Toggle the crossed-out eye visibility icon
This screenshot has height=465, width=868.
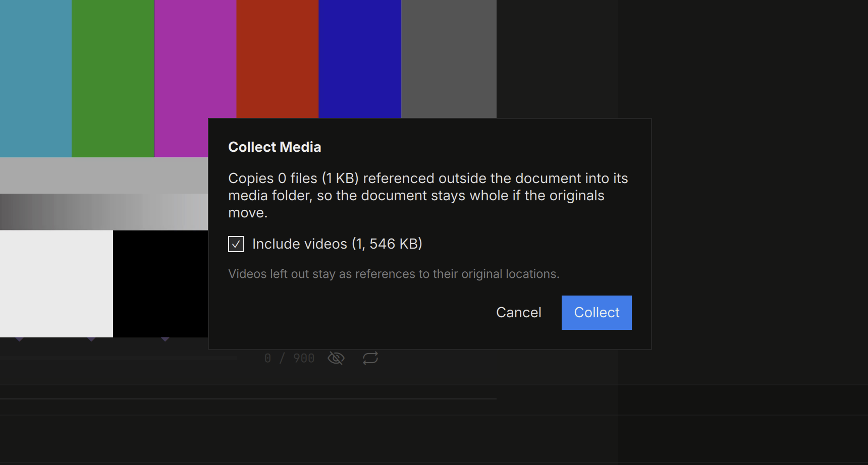click(x=336, y=358)
